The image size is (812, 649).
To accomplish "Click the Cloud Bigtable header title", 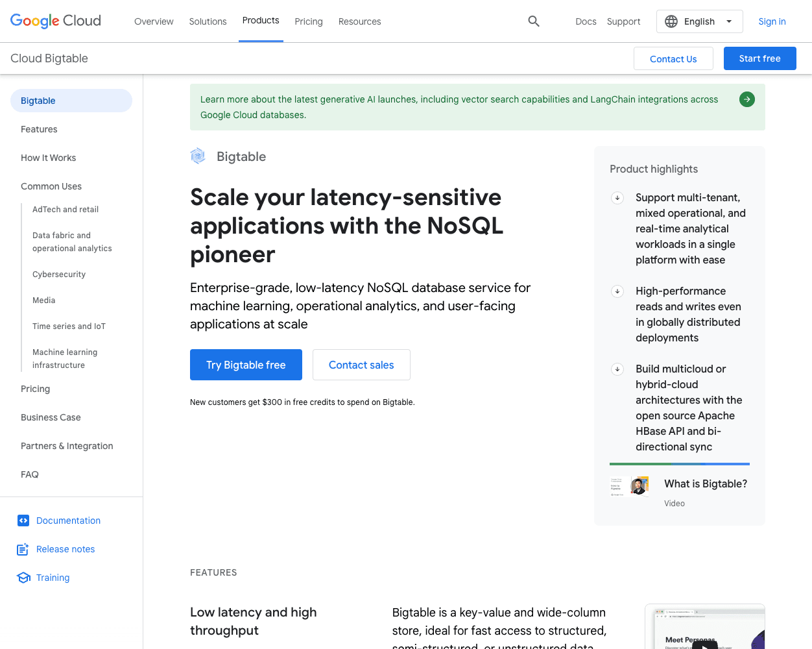I will click(x=49, y=58).
